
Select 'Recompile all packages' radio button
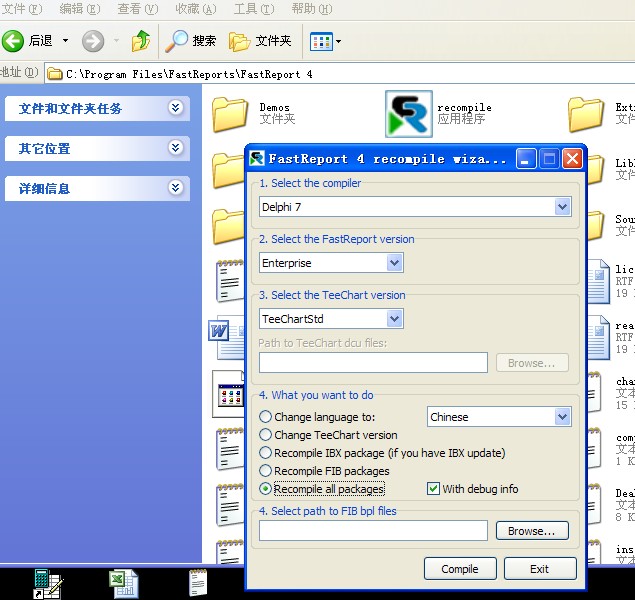point(265,489)
